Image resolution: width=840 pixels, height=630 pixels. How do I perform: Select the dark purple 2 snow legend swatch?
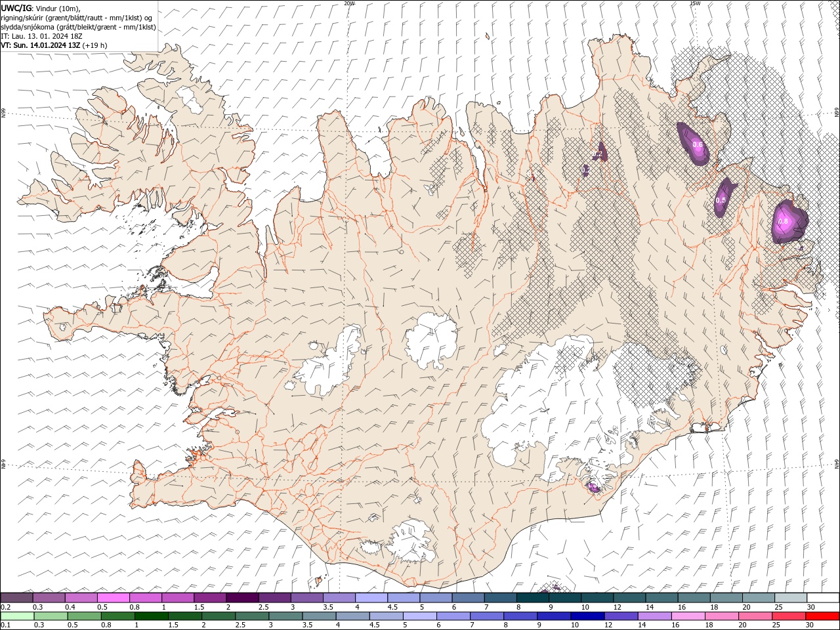point(242,598)
